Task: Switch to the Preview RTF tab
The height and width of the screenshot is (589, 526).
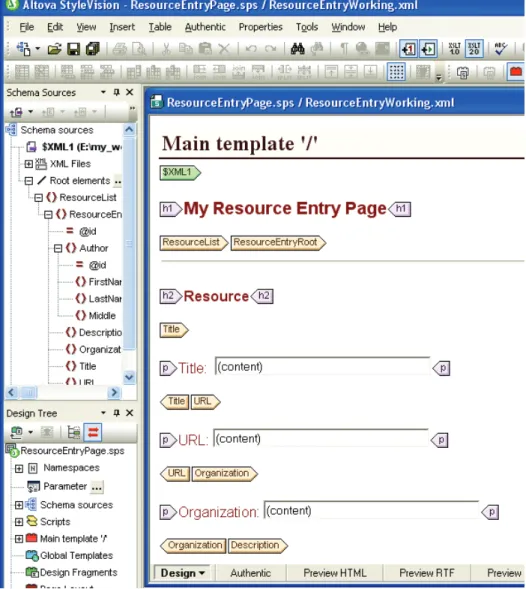Action: pos(427,573)
